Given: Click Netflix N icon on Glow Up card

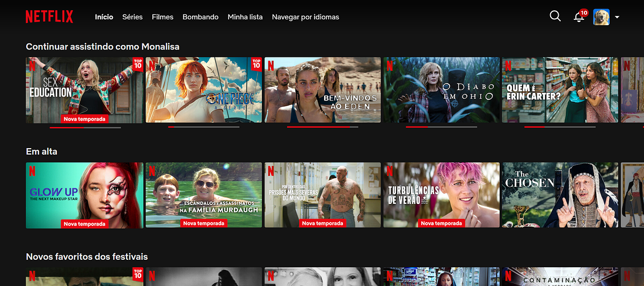Looking at the screenshot, I should (x=33, y=171).
